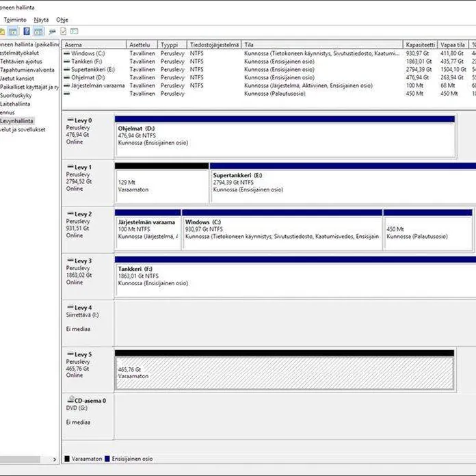Open the Ohje menu
476x476 pixels.
click(x=62, y=20)
